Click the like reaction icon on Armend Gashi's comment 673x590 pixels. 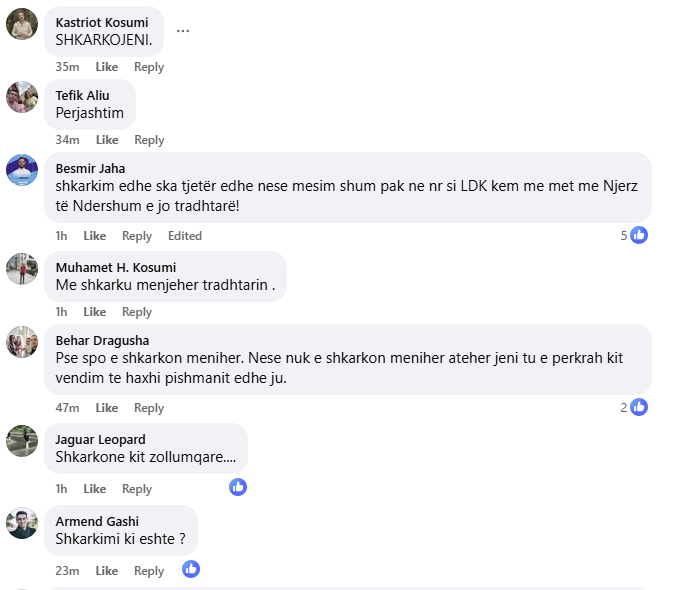(x=191, y=569)
